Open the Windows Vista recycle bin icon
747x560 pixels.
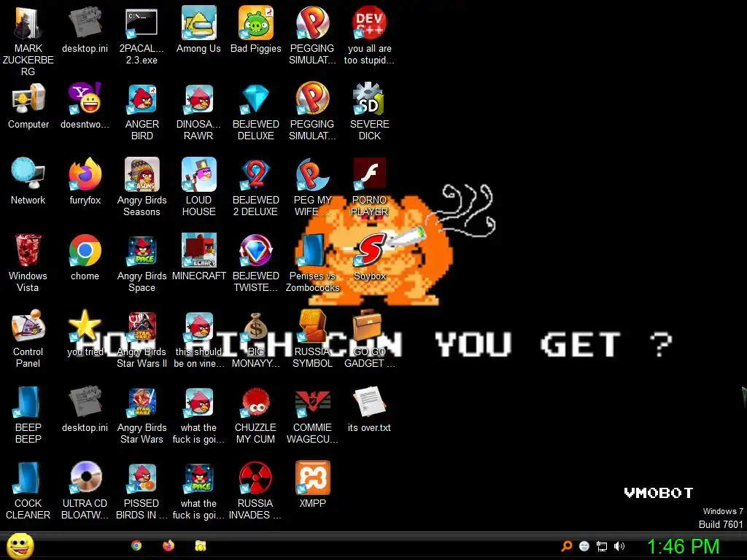(28, 250)
